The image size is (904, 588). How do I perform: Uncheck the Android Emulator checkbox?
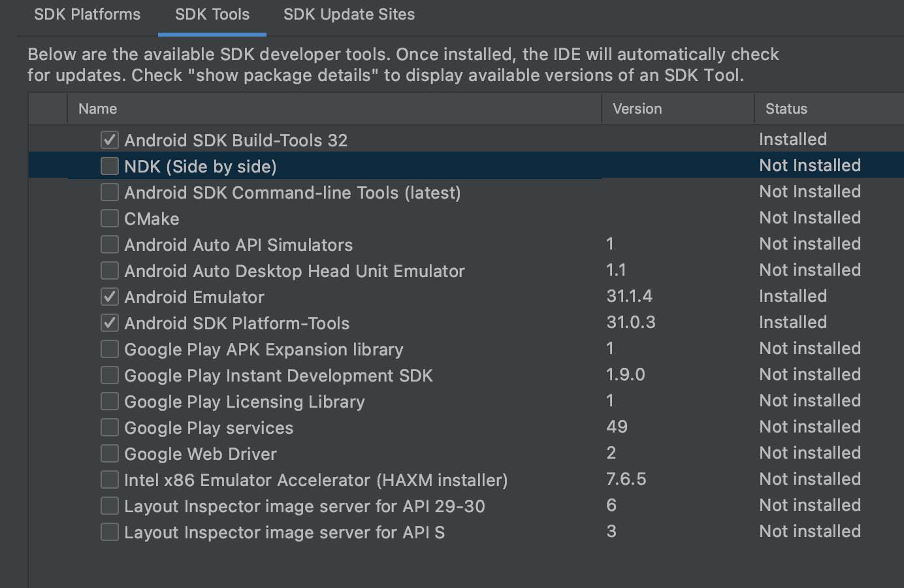110,297
